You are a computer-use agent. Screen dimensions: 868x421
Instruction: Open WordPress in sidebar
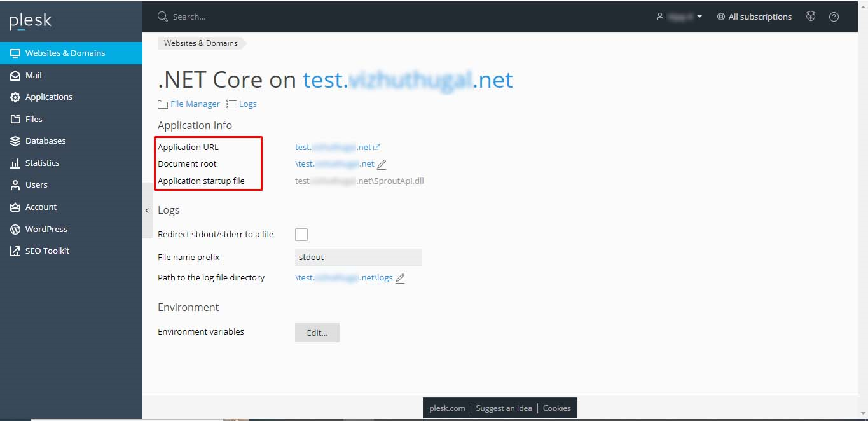(x=71, y=229)
